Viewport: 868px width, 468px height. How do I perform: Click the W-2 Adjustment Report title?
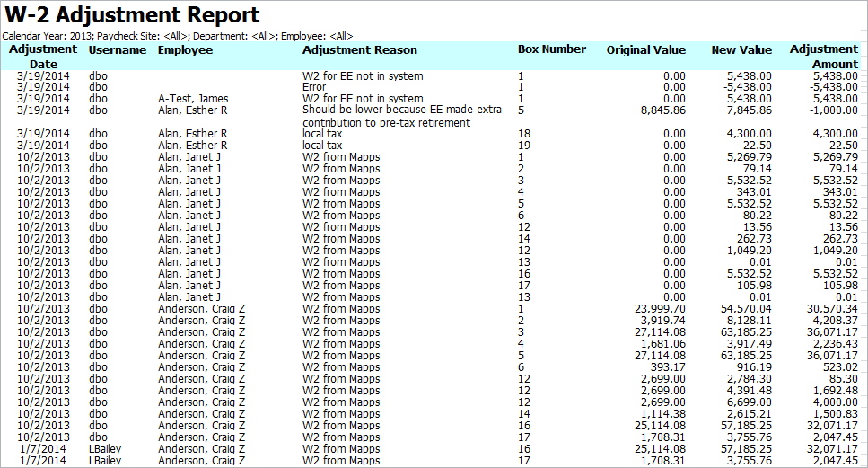pos(132,15)
